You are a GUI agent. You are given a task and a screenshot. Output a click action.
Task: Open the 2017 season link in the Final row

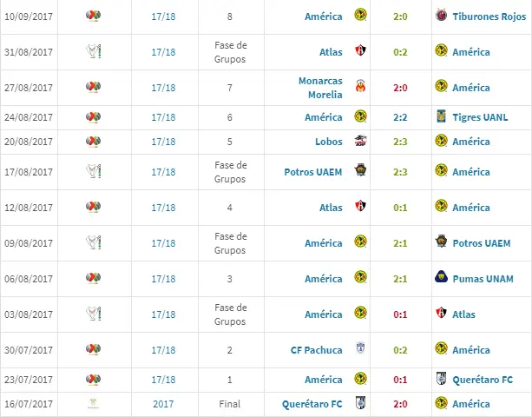pos(163,404)
